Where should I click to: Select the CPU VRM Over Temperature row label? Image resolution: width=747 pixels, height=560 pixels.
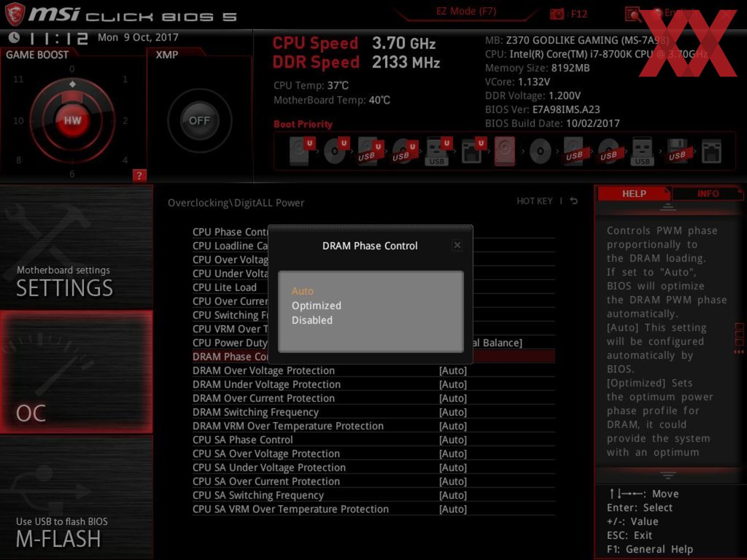230,329
